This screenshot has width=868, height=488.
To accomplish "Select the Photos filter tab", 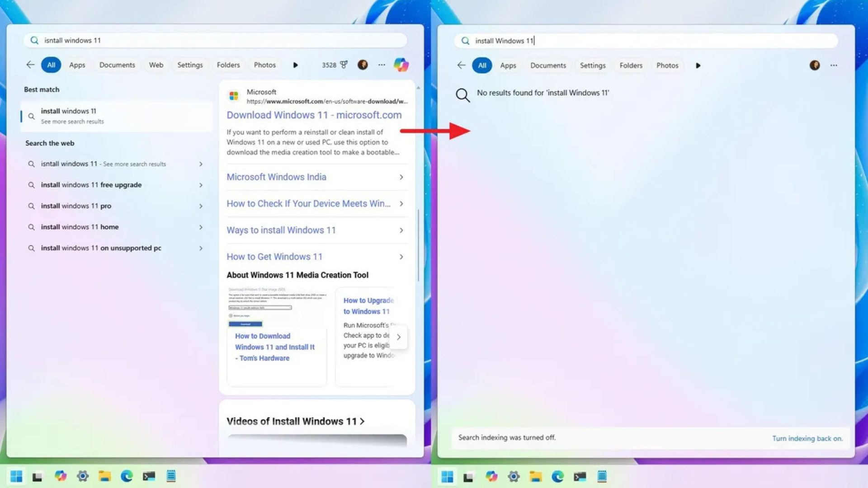I will 264,65.
